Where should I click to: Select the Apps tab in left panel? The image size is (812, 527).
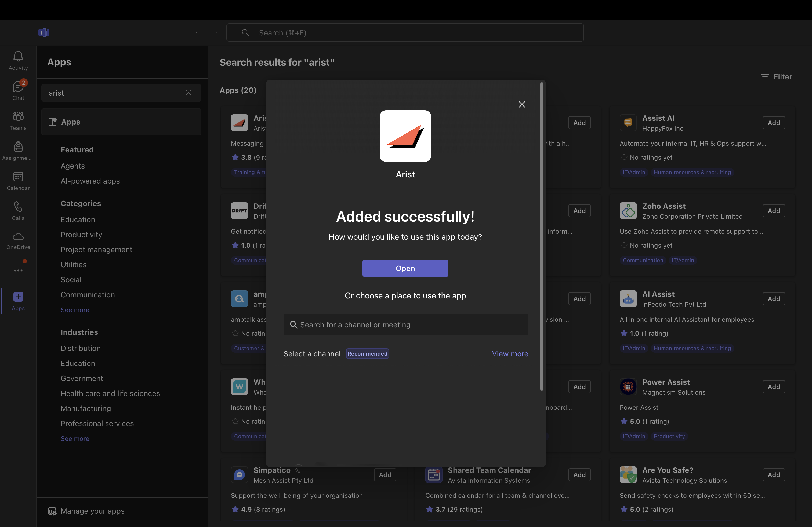click(121, 122)
